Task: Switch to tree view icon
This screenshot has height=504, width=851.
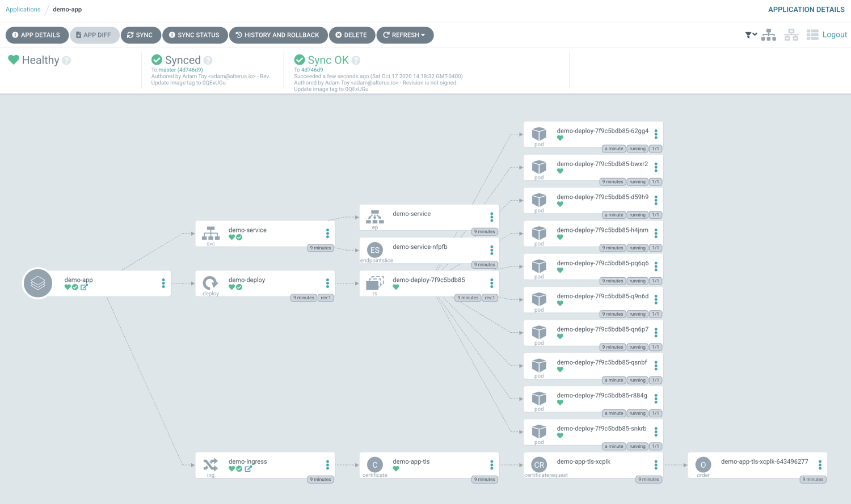Action: coord(769,35)
